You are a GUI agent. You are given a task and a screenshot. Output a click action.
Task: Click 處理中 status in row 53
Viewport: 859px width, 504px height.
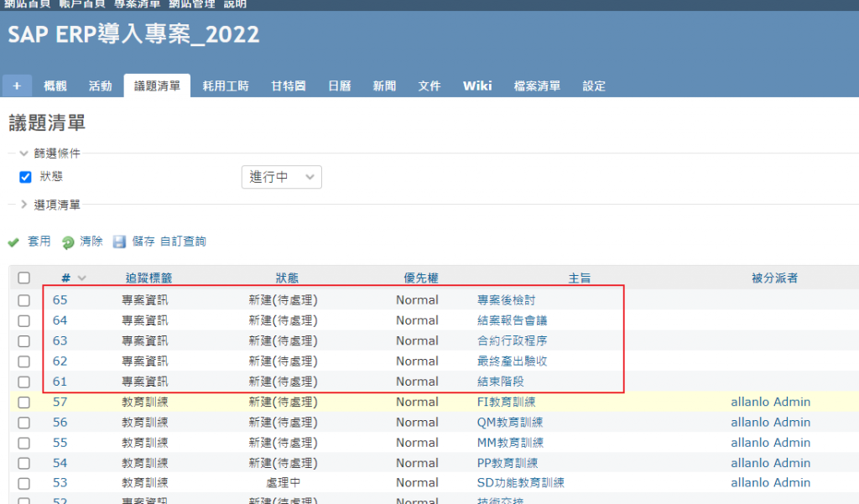(x=283, y=483)
